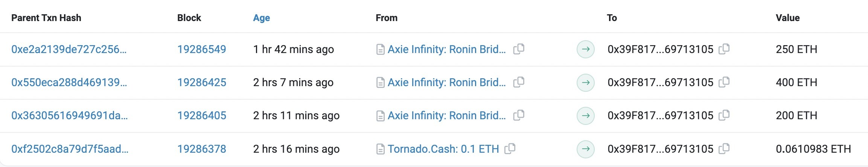Copy To address in block 19286549 row
This screenshot has width=868, height=167.
(724, 49)
